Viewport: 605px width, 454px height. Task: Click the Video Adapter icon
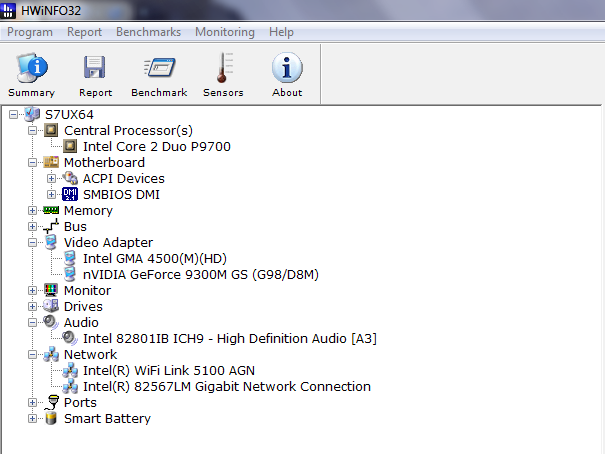pyautogui.click(x=51, y=242)
